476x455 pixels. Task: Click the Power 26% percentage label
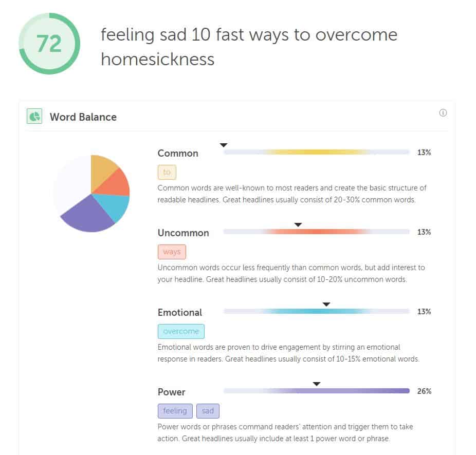click(424, 391)
